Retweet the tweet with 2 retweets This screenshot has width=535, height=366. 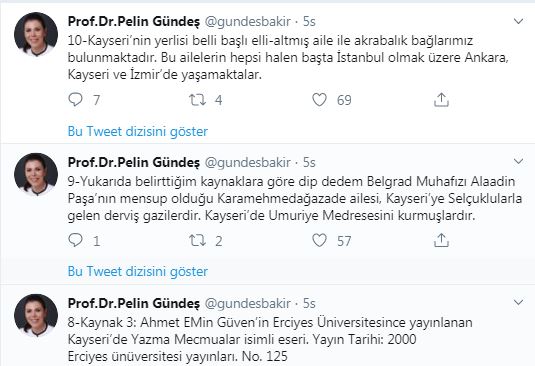pyautogui.click(x=198, y=240)
